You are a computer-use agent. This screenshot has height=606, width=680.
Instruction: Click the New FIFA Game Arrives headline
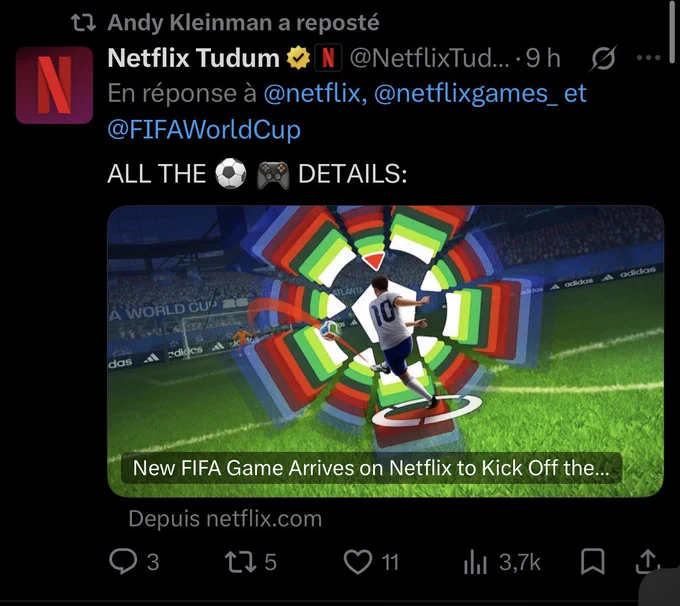point(371,468)
